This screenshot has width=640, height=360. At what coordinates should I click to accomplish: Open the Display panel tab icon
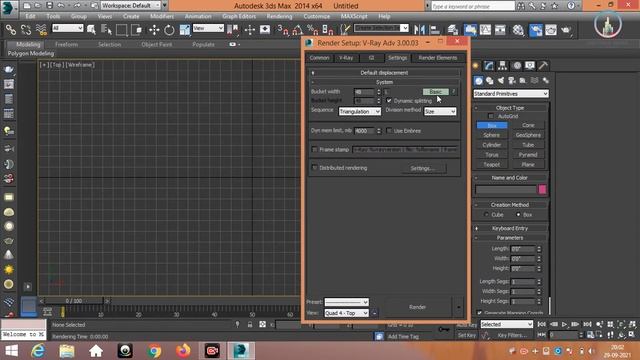pos(530,66)
